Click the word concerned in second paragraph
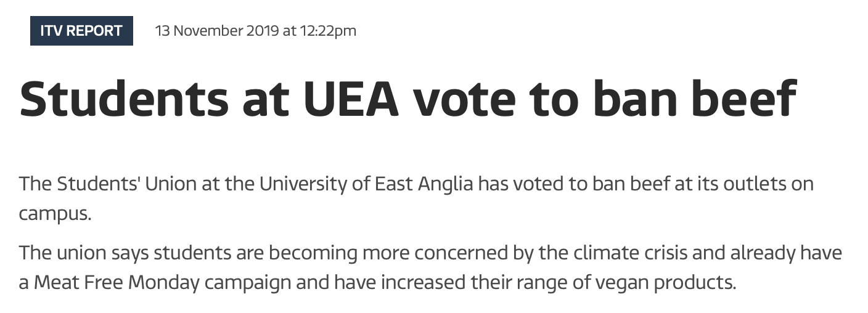This screenshot has height=313, width=868. [456, 253]
